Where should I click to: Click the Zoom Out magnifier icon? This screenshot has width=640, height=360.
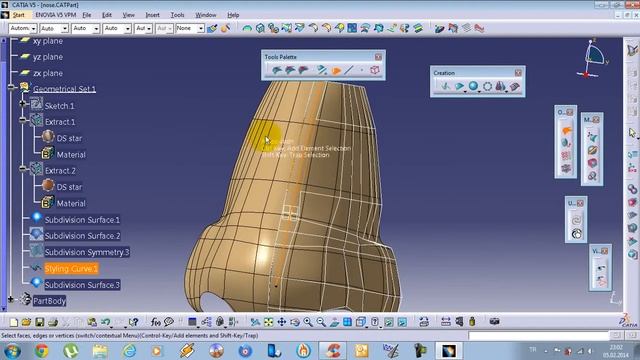pos(322,322)
